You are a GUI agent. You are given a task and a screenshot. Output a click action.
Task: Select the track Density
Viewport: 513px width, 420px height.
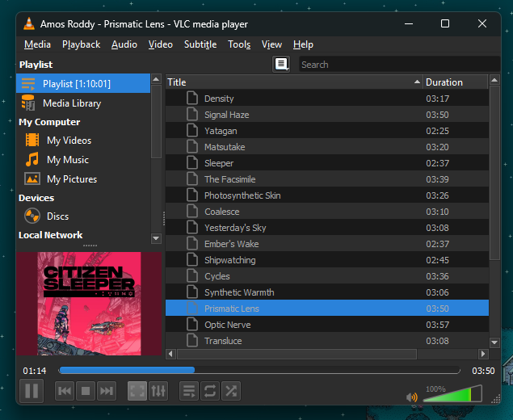point(327,99)
